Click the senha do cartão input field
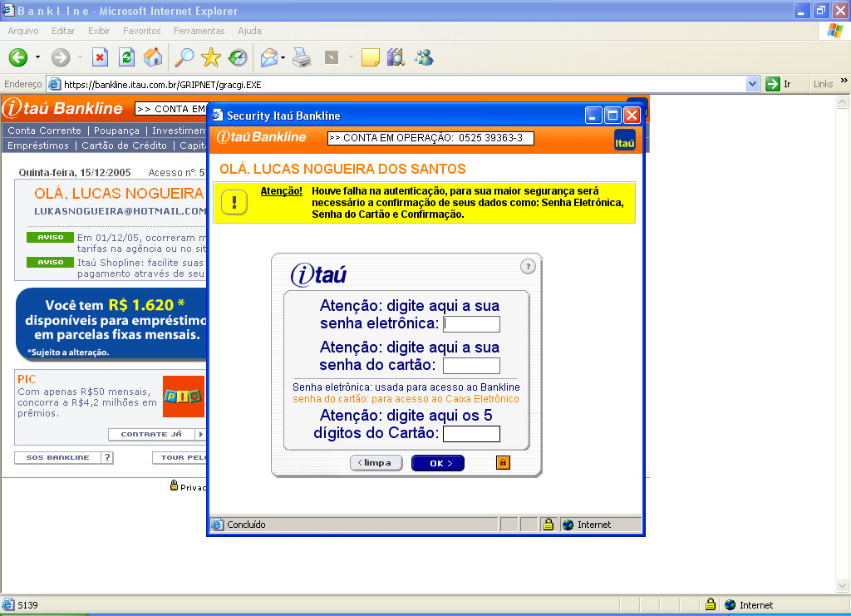This screenshot has width=851, height=616. (x=472, y=366)
